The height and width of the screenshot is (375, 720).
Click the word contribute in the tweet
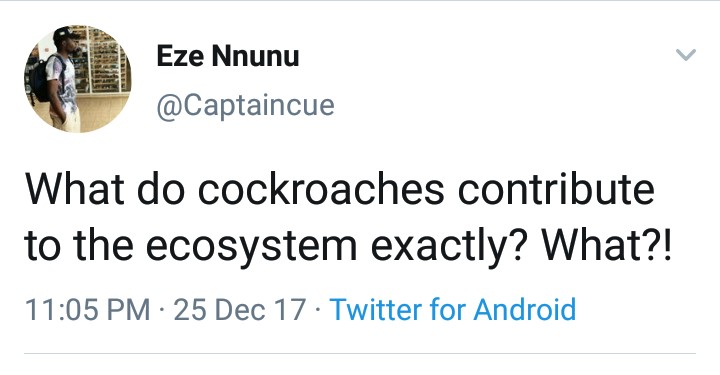coord(556,189)
